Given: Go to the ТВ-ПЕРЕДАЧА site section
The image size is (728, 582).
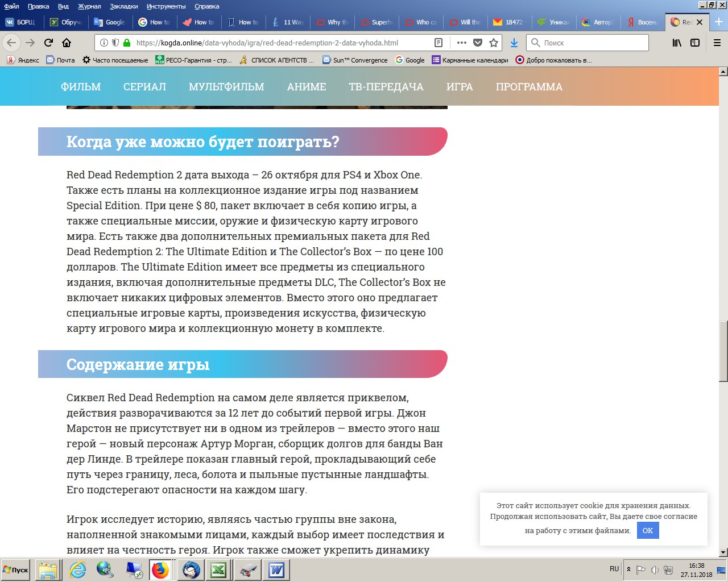Looking at the screenshot, I should [x=386, y=86].
